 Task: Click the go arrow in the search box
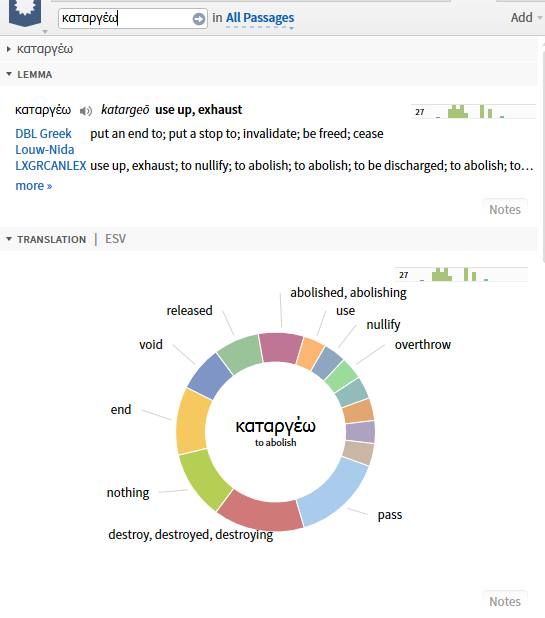(x=199, y=19)
